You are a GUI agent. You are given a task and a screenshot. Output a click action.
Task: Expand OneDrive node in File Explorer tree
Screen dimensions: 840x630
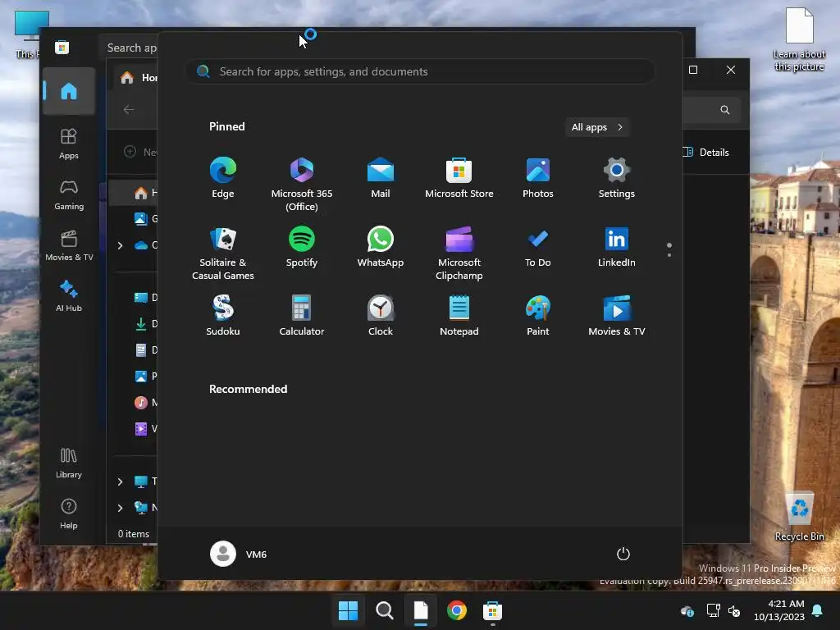coord(120,245)
